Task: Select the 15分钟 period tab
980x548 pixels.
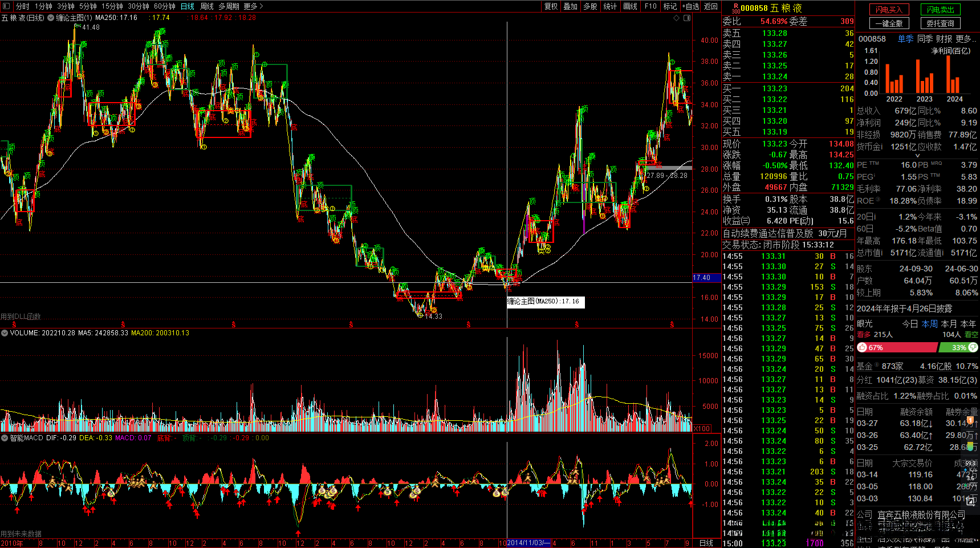Action: (112, 6)
